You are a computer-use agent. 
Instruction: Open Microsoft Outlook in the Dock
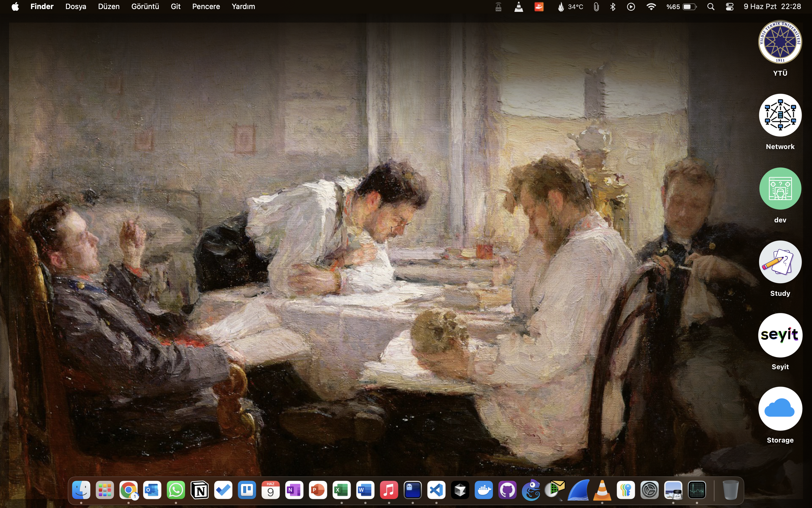(152, 490)
